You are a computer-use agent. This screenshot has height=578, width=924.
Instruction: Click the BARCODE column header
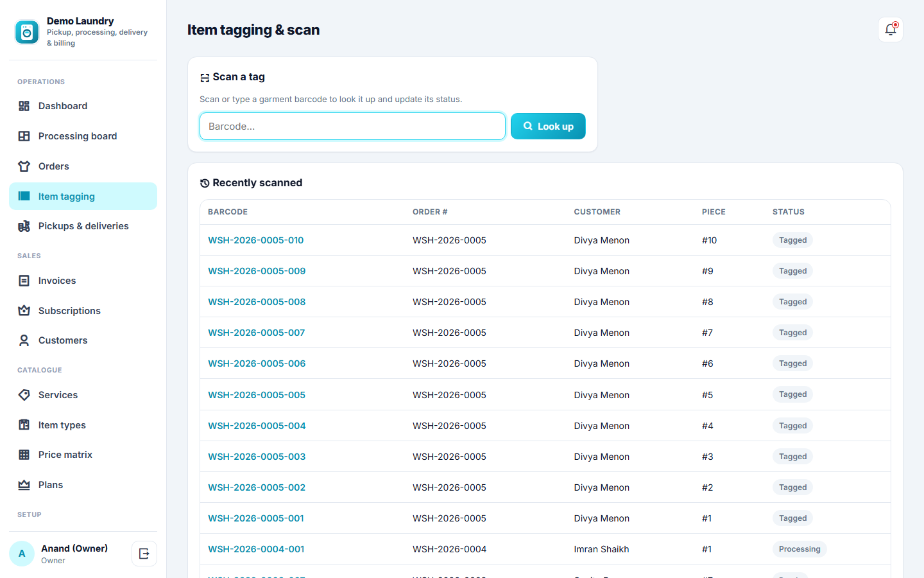228,212
